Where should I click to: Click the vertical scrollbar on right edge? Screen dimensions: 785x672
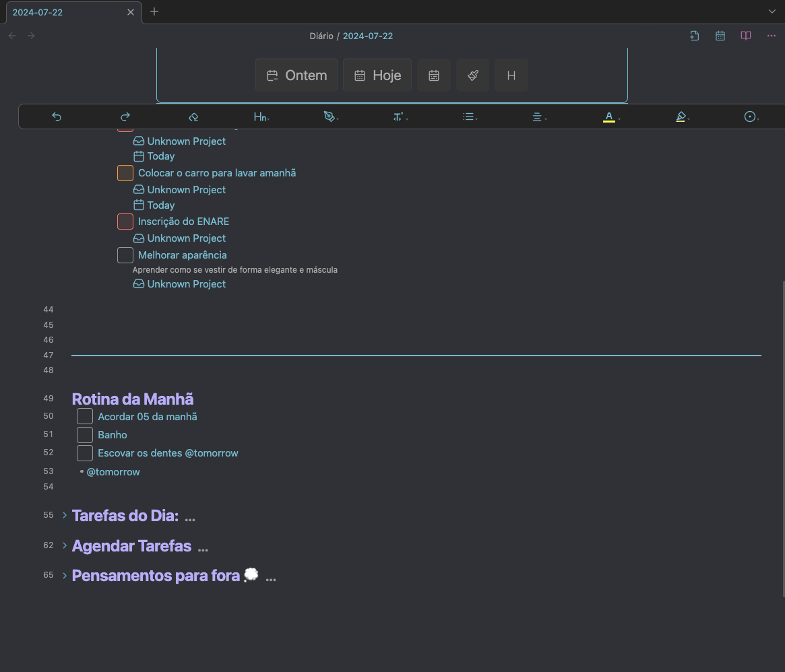(783, 438)
